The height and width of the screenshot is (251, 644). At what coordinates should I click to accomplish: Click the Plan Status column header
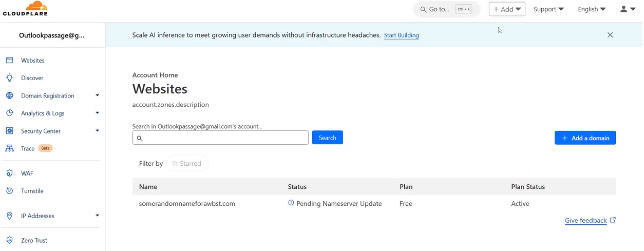[528, 187]
